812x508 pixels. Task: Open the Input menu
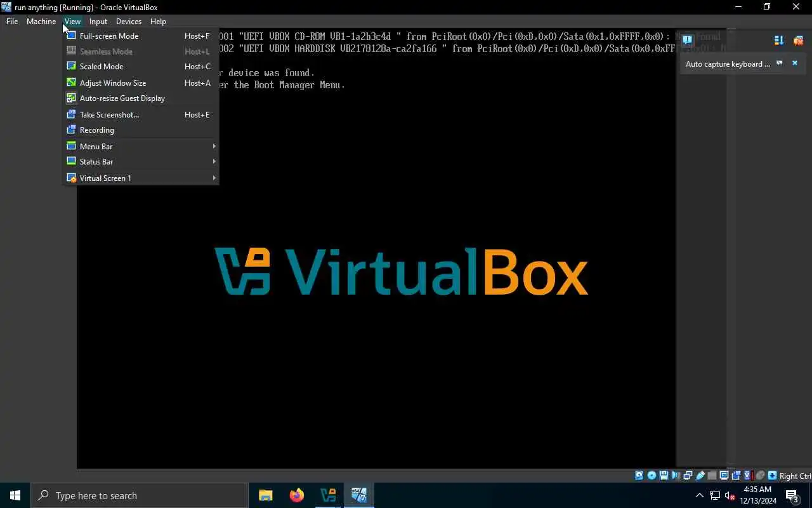[98, 21]
